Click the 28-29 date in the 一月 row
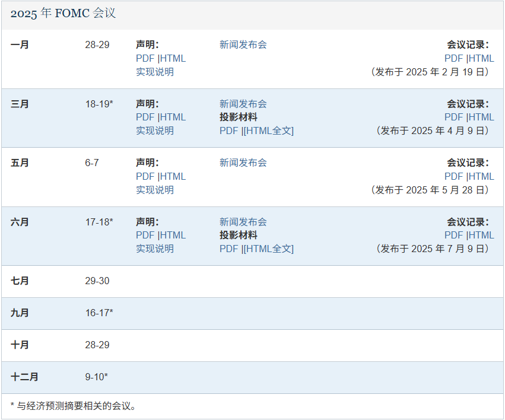This screenshot has width=505, height=420. click(97, 44)
